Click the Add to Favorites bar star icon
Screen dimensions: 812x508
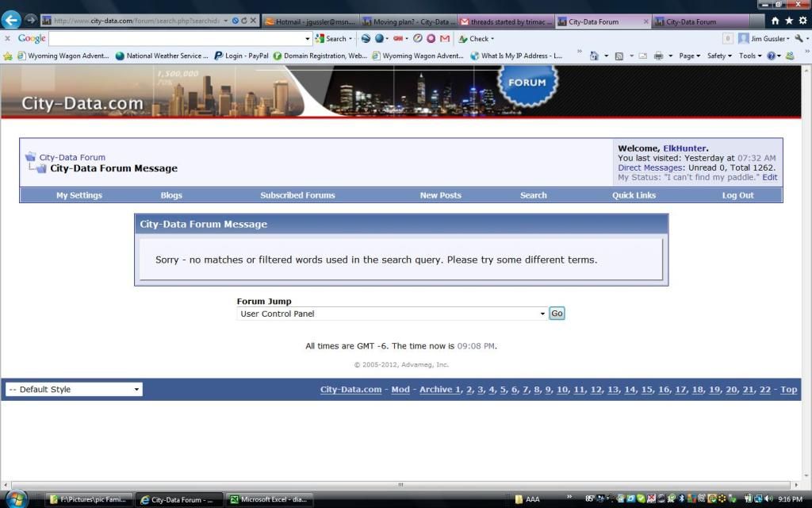click(x=8, y=56)
